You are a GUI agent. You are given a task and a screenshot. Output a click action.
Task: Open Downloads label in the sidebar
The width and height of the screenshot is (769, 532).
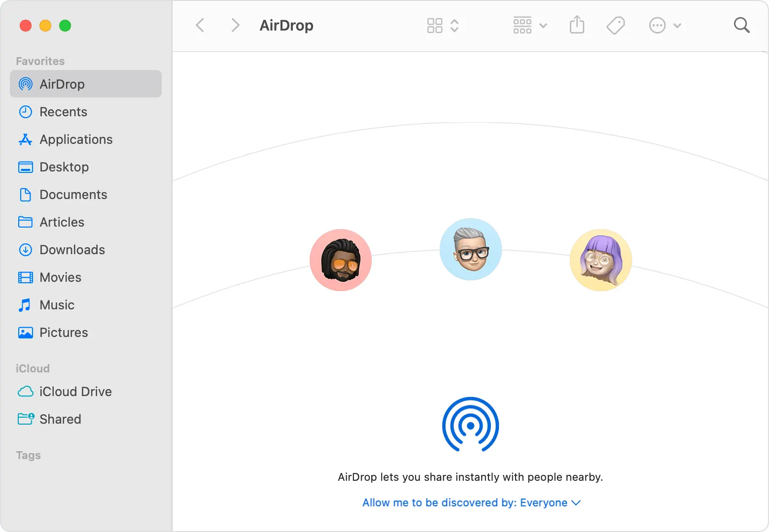[72, 250]
